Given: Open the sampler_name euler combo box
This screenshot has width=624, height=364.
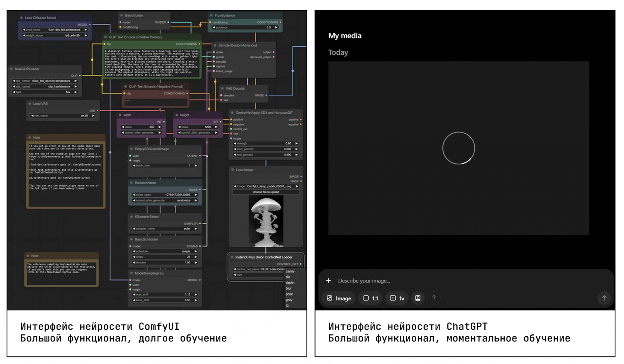Looking at the screenshot, I should click(165, 229).
